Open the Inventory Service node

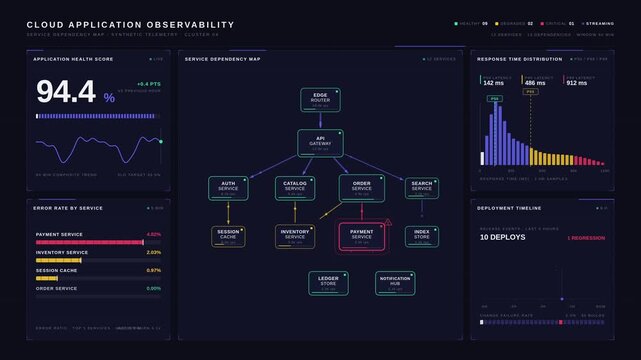[x=295, y=237]
